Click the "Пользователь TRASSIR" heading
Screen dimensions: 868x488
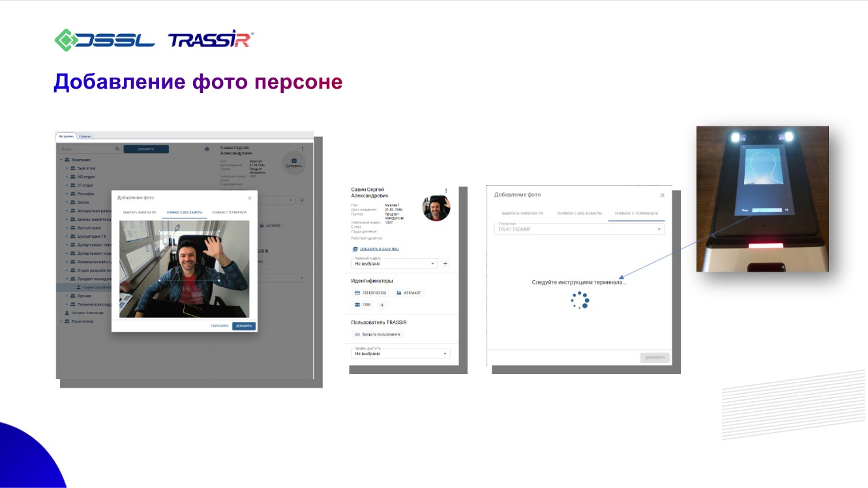(378, 323)
